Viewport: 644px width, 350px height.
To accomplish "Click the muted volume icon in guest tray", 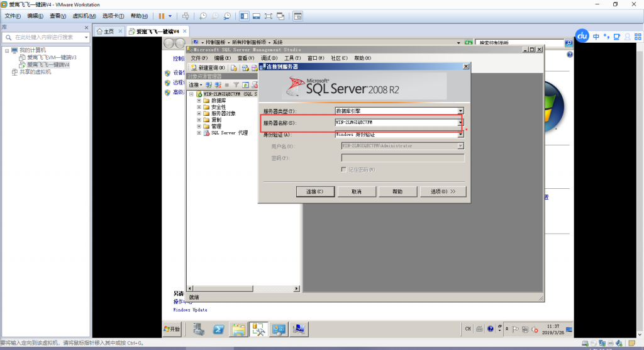I will tap(535, 329).
